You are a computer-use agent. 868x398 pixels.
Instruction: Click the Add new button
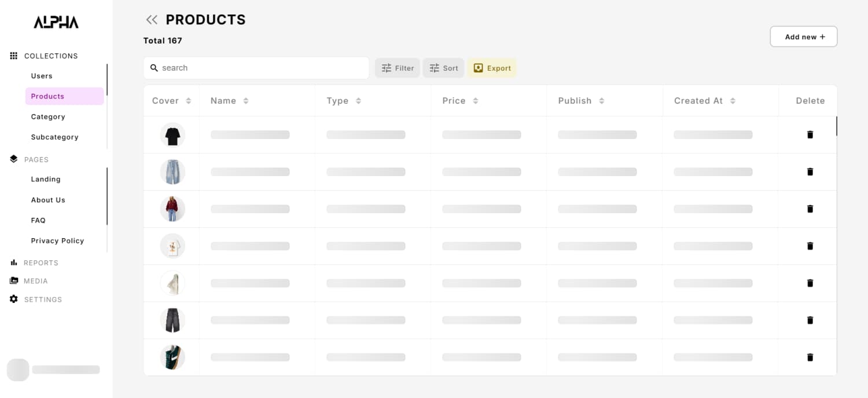pyautogui.click(x=803, y=36)
